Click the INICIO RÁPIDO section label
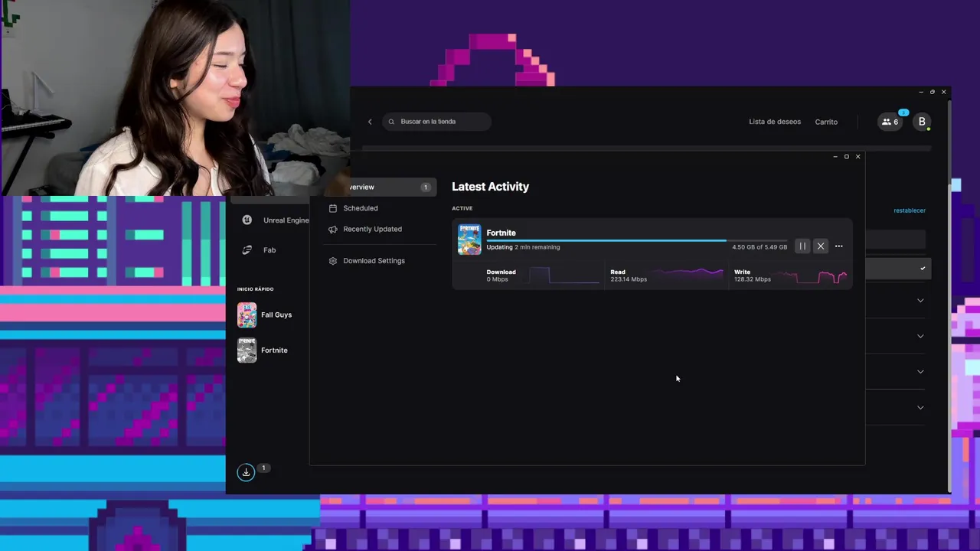980x551 pixels. point(255,289)
